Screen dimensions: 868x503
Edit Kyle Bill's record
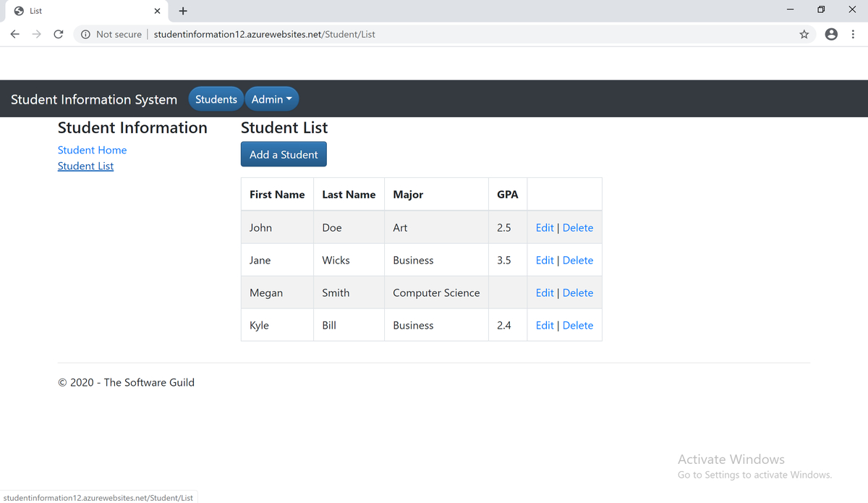click(545, 325)
